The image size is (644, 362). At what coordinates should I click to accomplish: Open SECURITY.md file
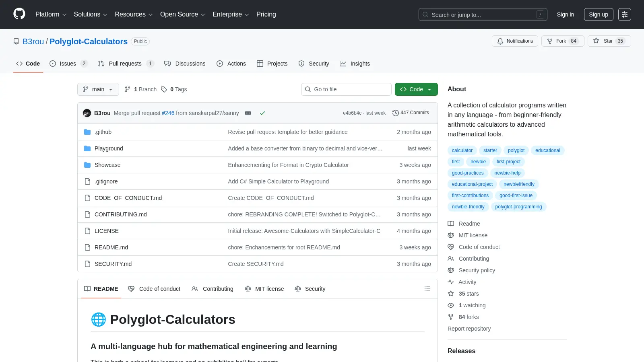[x=113, y=264]
